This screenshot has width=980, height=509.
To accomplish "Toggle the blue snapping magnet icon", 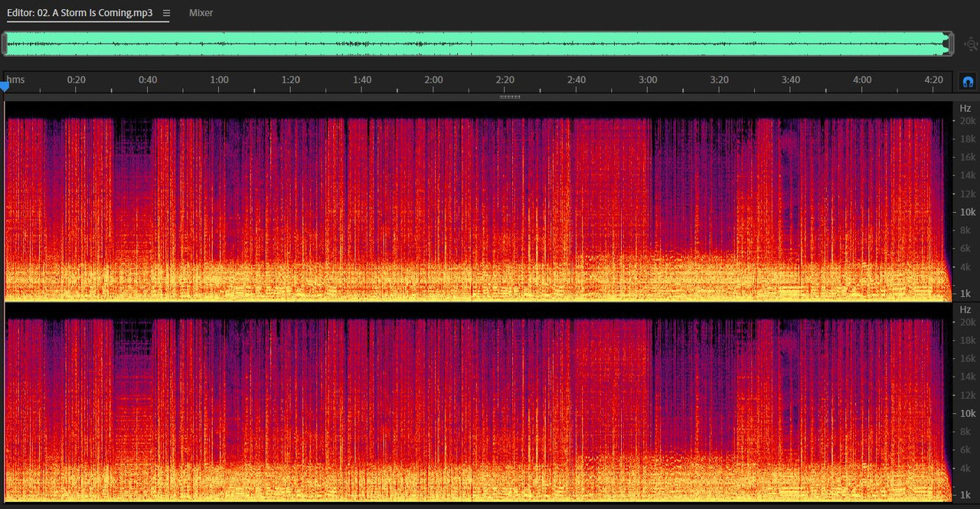I will [968, 81].
